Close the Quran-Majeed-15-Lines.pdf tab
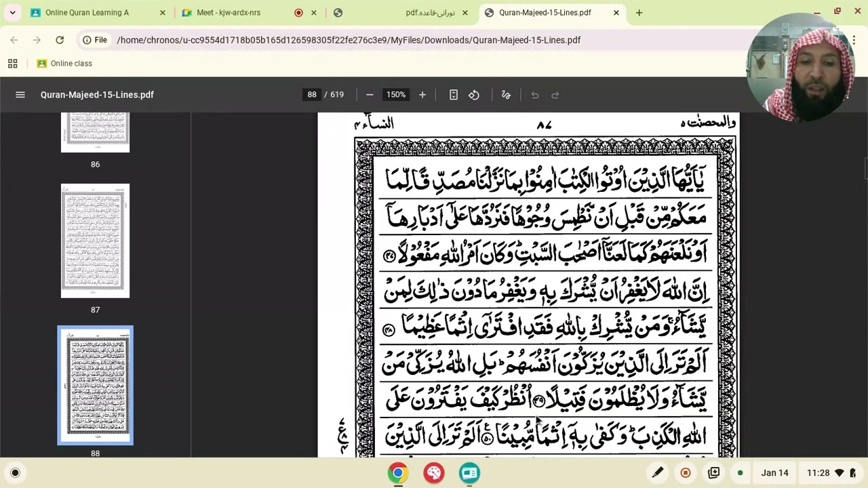The height and width of the screenshot is (488, 868). pos(616,12)
